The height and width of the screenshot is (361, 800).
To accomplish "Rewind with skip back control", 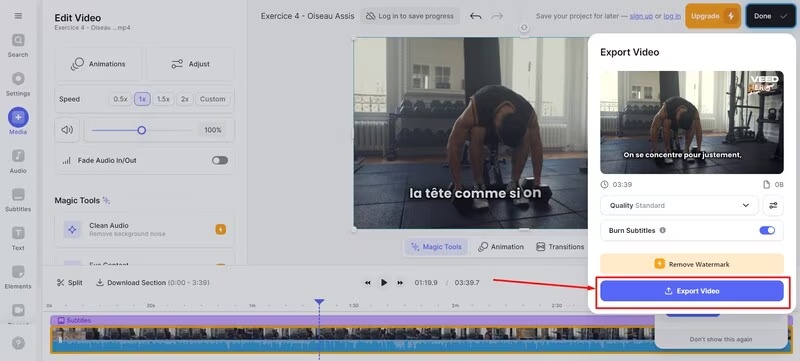I will 367,282.
